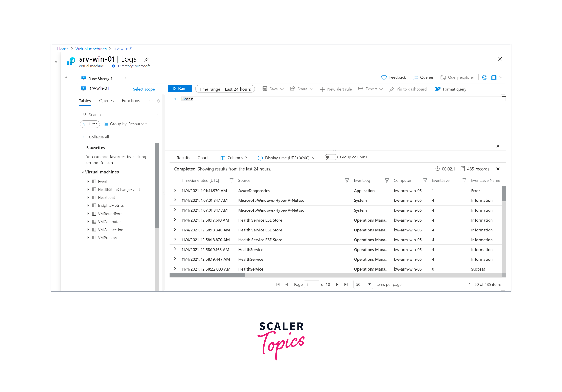Click the New alert rule plus icon

(x=322, y=89)
